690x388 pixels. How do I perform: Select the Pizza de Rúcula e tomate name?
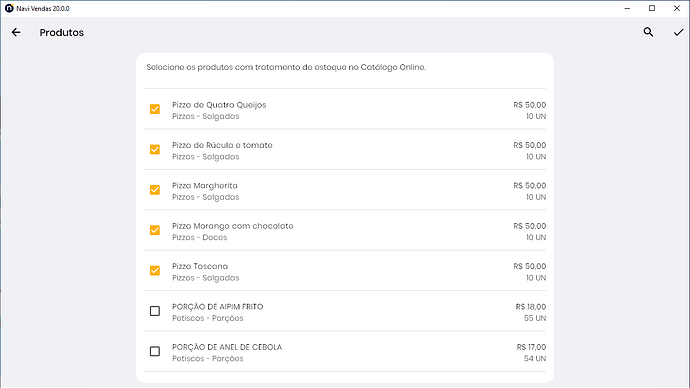tap(222, 145)
